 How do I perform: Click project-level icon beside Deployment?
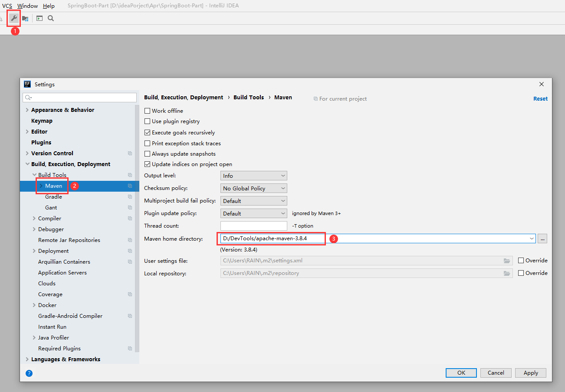coord(130,251)
